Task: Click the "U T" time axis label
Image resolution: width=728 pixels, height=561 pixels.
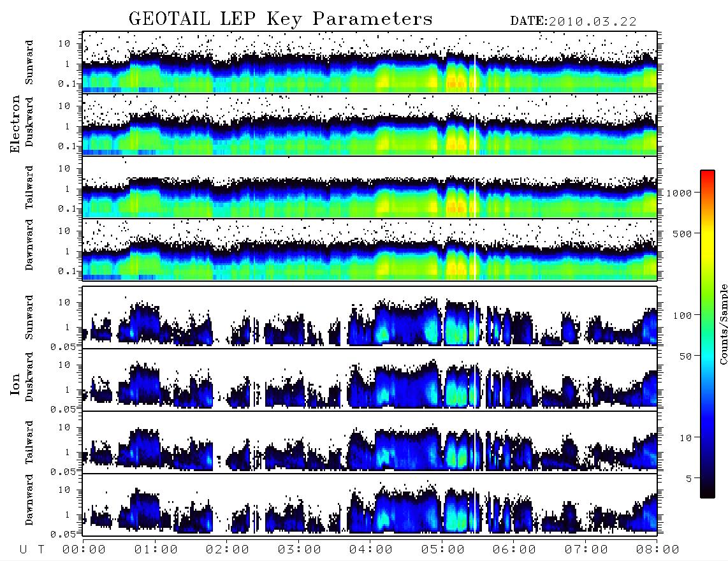Action: point(33,550)
